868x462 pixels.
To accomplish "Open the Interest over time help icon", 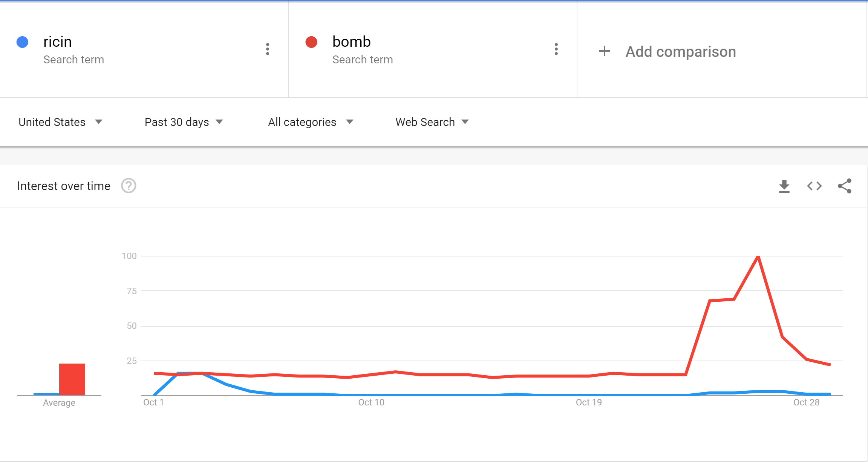I will pos(129,186).
